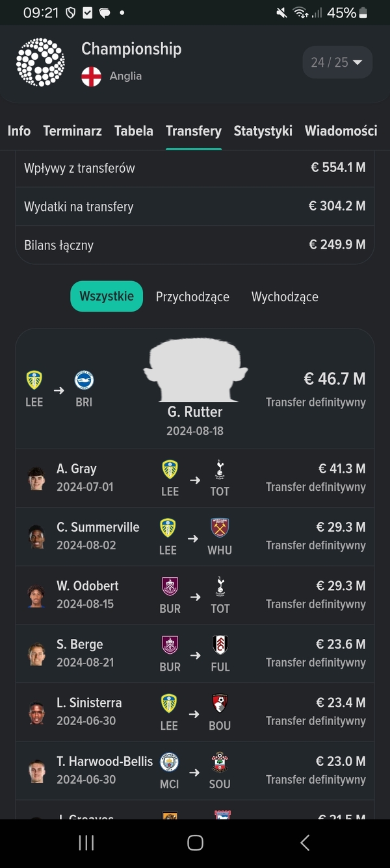Tap West Ham crest in Summerville row
The height and width of the screenshot is (868, 390).
[x=220, y=528]
